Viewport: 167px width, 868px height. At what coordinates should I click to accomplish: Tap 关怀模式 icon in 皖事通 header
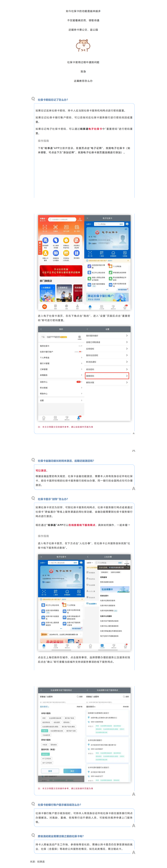[x=80, y=219]
